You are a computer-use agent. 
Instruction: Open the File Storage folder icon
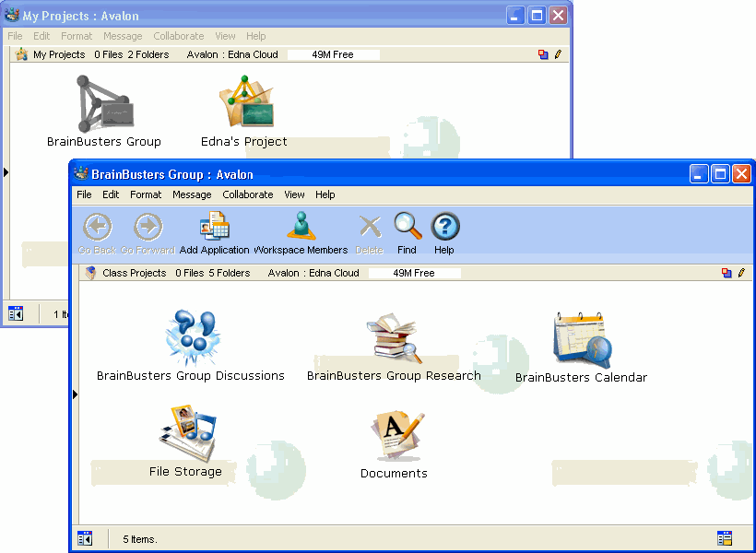point(186,434)
